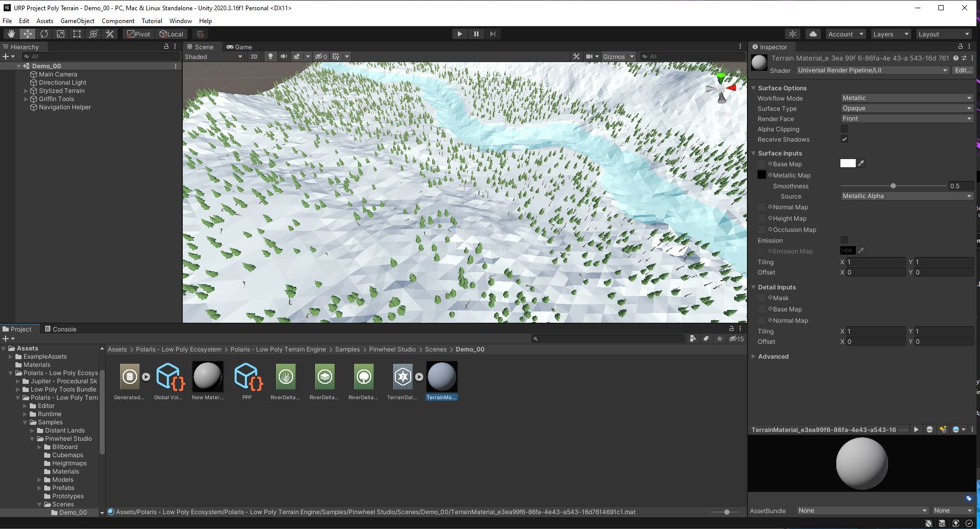This screenshot has width=980, height=529.
Task: Adjust the Smoothness slider
Action: pos(893,186)
